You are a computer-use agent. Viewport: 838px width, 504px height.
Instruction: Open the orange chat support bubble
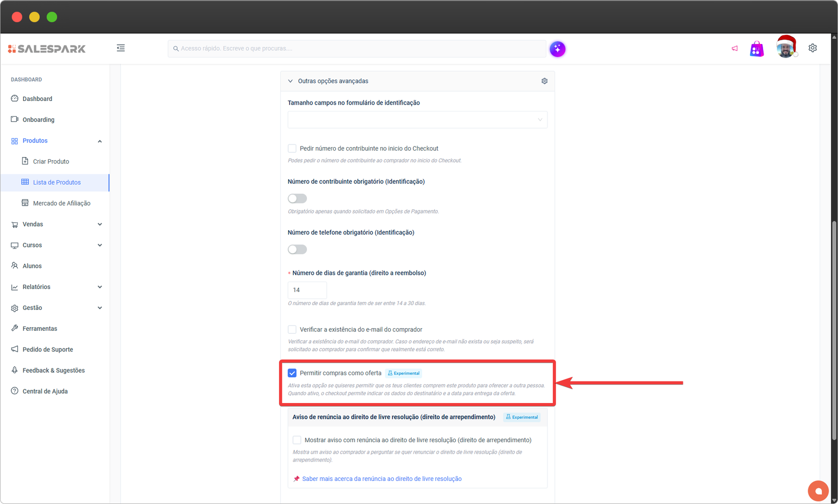click(x=818, y=491)
